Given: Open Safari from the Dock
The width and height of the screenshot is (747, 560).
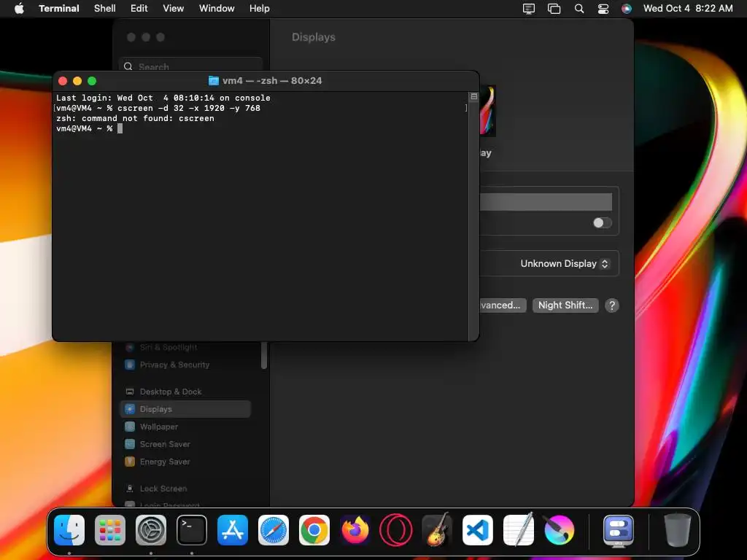Looking at the screenshot, I should pyautogui.click(x=274, y=530).
